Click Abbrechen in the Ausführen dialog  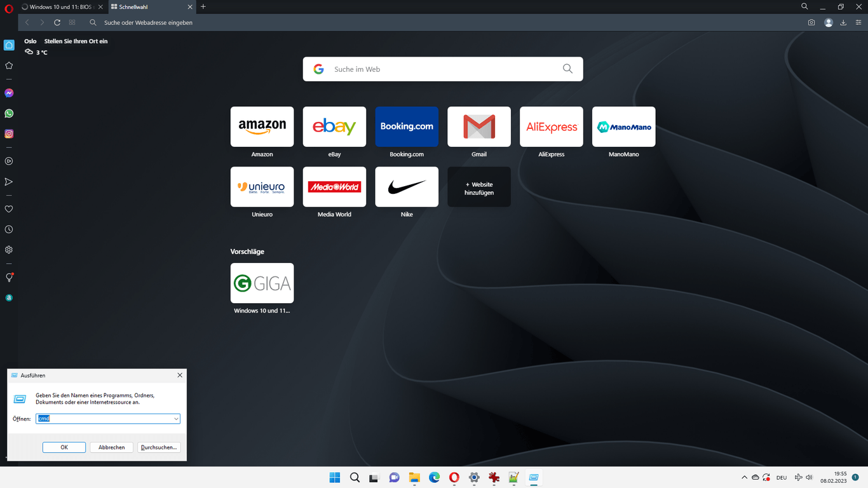click(112, 447)
